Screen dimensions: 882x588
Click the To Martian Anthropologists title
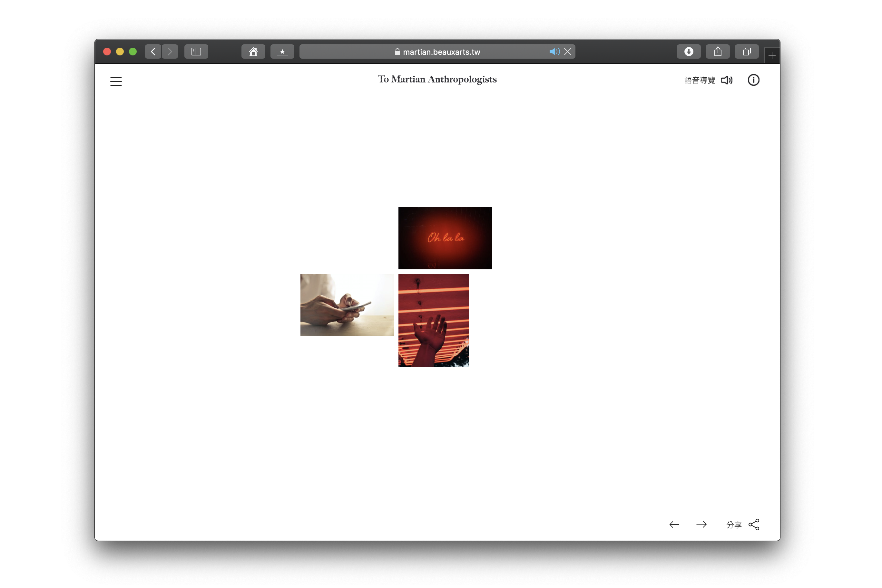437,80
